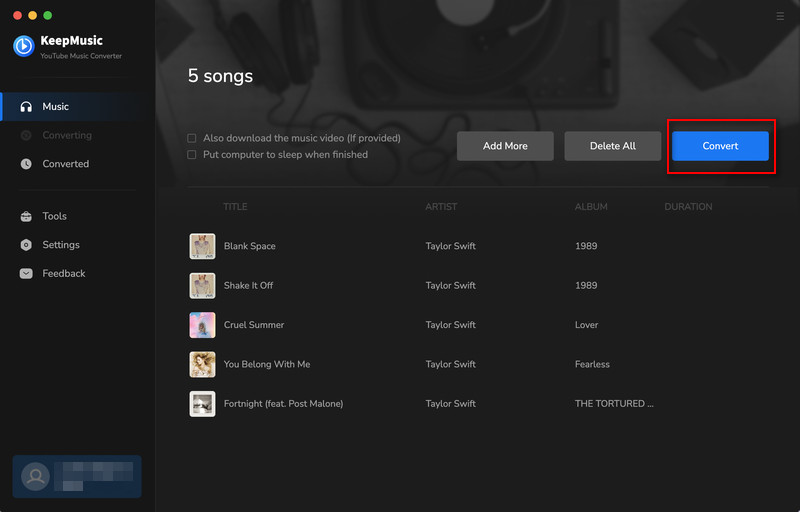The image size is (800, 512).
Task: Click the clock icon beside Converted
Action: tap(26, 164)
